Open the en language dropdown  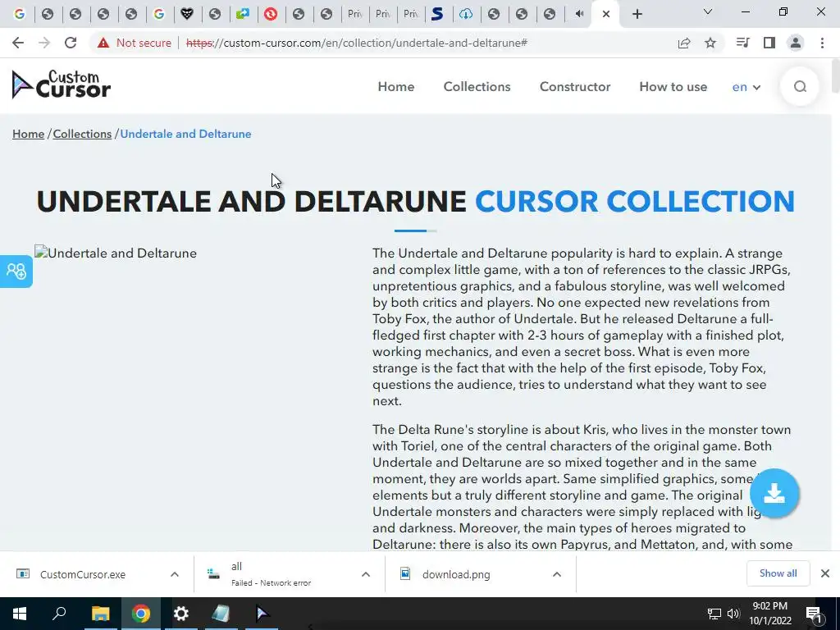point(746,87)
